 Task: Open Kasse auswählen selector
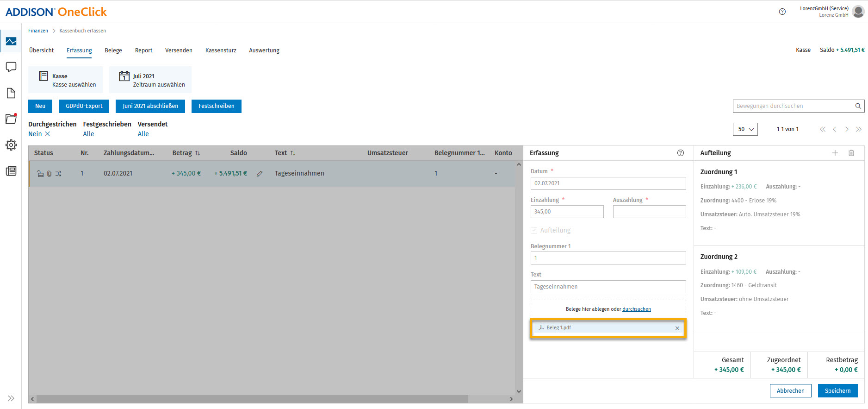coord(66,80)
